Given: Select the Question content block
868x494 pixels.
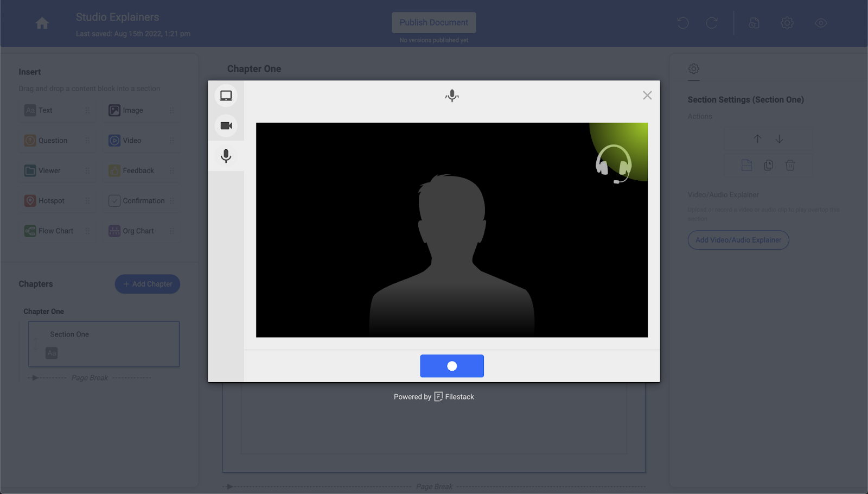Looking at the screenshot, I should coord(57,141).
